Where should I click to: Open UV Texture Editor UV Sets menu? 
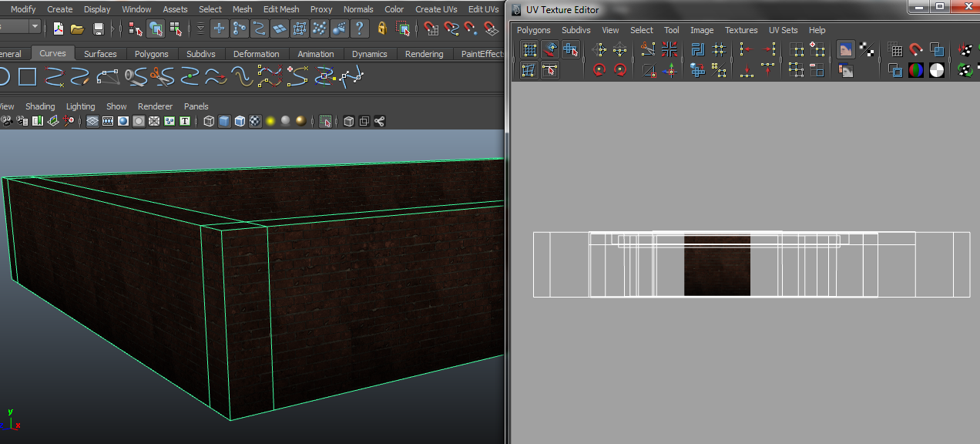click(x=784, y=30)
